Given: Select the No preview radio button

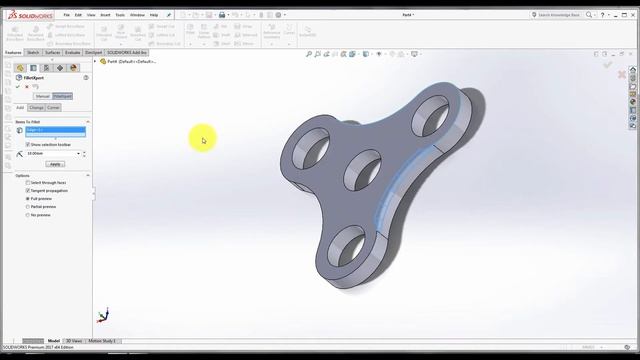Looking at the screenshot, I should click(x=28, y=215).
